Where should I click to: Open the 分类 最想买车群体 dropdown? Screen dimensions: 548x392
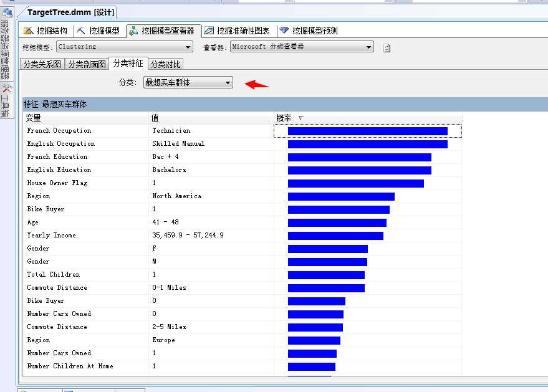point(188,82)
